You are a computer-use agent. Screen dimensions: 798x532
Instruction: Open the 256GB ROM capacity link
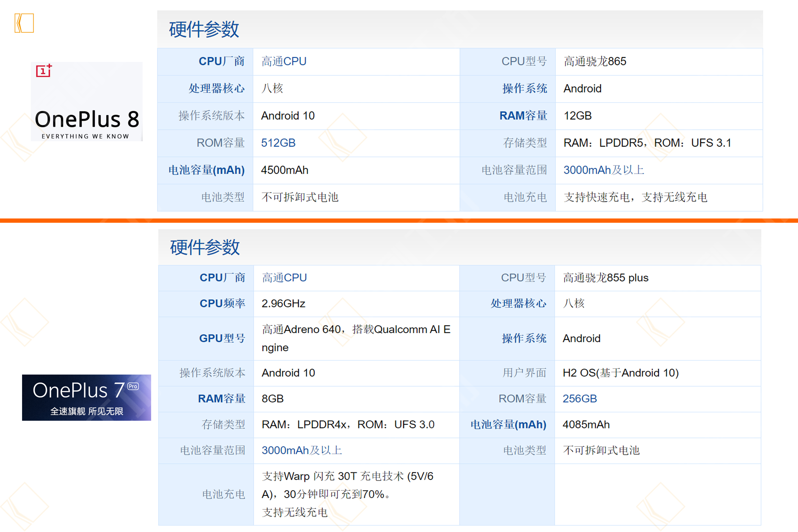click(x=580, y=399)
